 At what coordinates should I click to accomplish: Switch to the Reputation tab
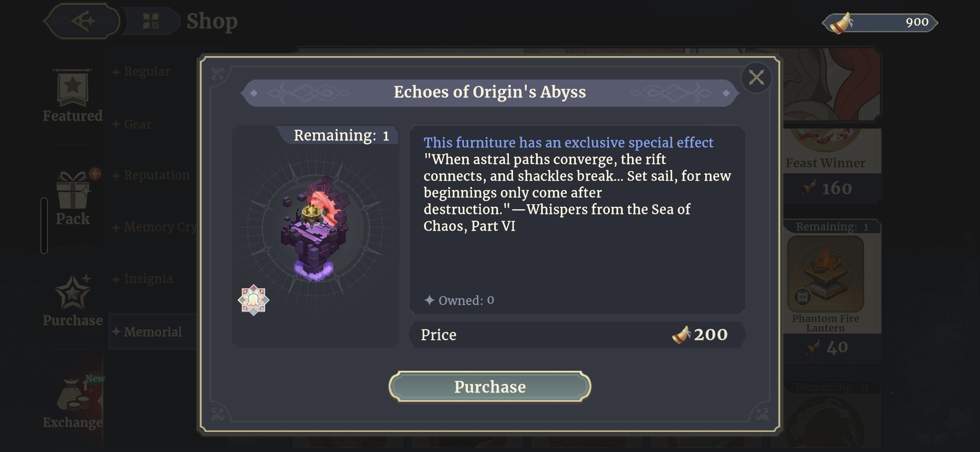pos(156,175)
